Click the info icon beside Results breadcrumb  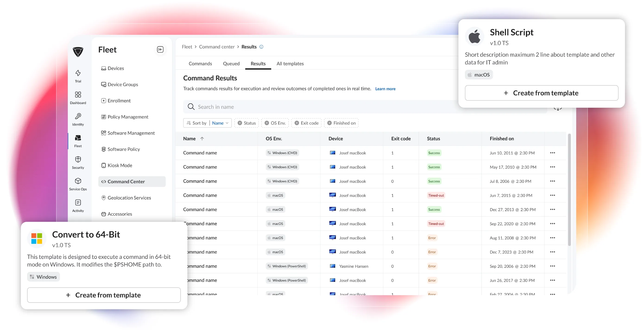click(261, 47)
